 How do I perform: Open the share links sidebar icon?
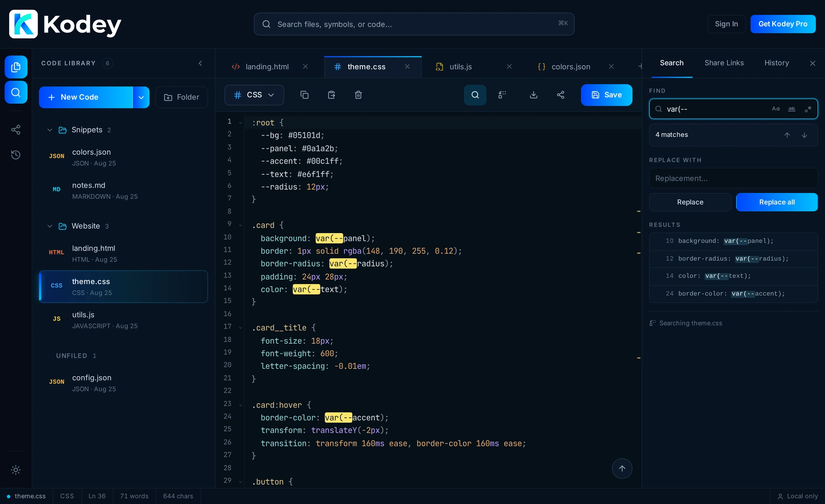pyautogui.click(x=16, y=130)
